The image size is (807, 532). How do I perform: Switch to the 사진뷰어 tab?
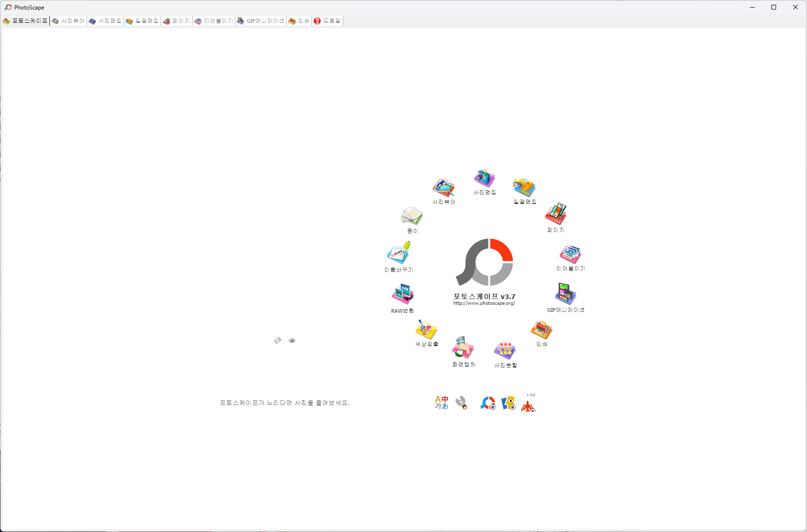[x=68, y=21]
